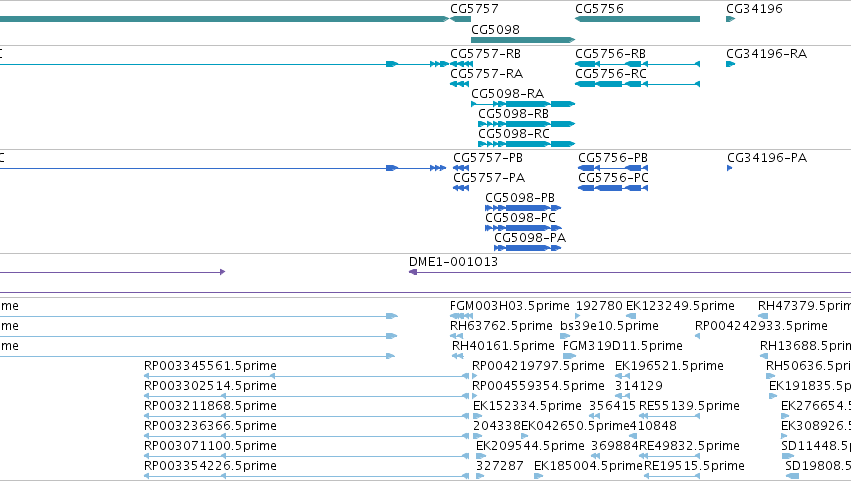This screenshot has height=481, width=851.
Task: Select EST RE55139.5prime
Action: 689,407
